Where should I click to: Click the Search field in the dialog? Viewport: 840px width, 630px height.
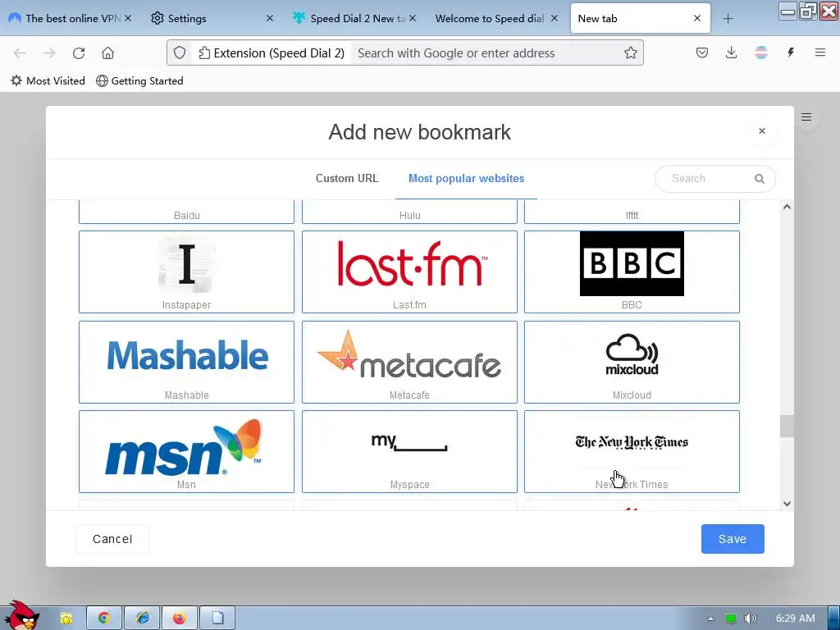[x=714, y=178]
